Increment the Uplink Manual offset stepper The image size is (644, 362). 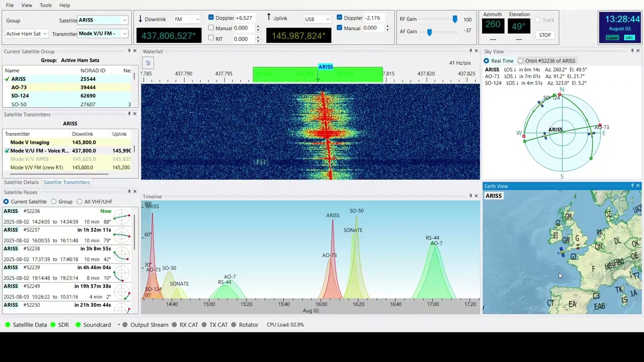(x=387, y=26)
